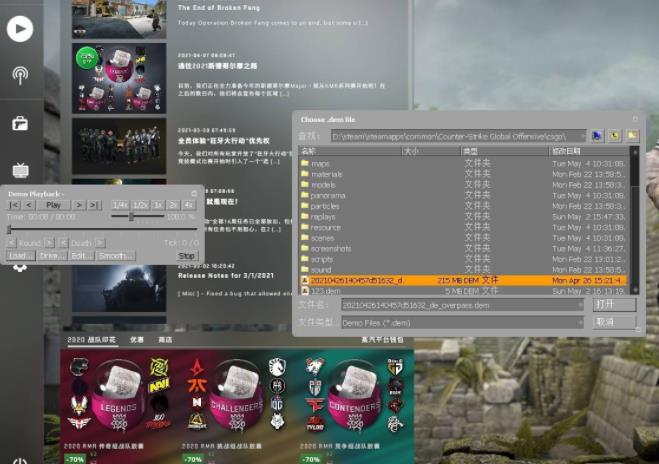This screenshot has width=659, height=464.
Task: Select the replays folder
Action: click(x=464, y=217)
